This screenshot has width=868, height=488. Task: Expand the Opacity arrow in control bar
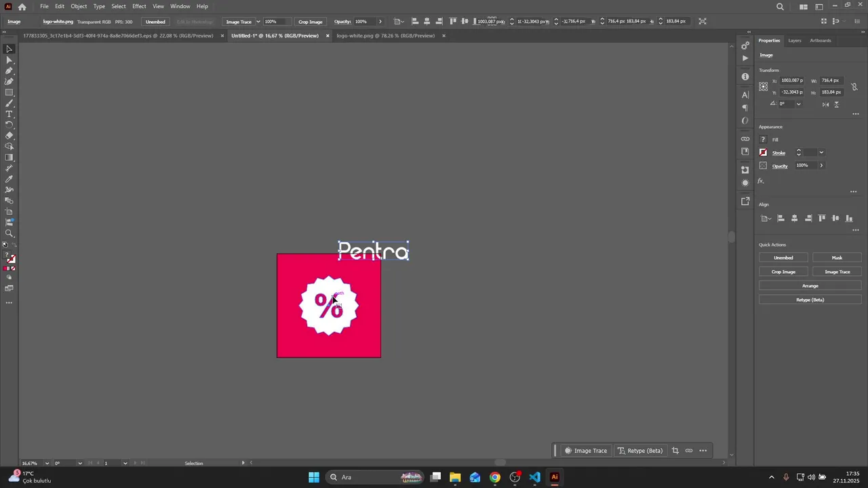pyautogui.click(x=380, y=22)
